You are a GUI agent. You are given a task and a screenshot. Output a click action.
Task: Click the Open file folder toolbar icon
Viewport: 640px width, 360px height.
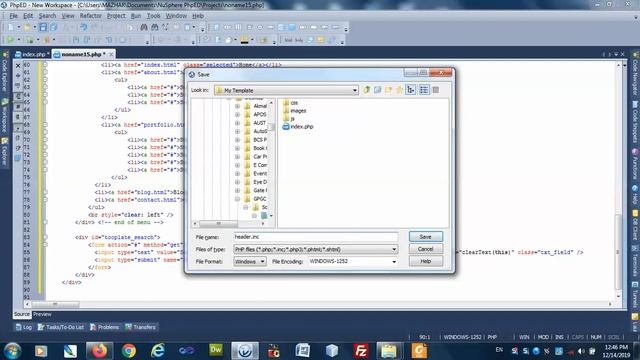click(27, 27)
